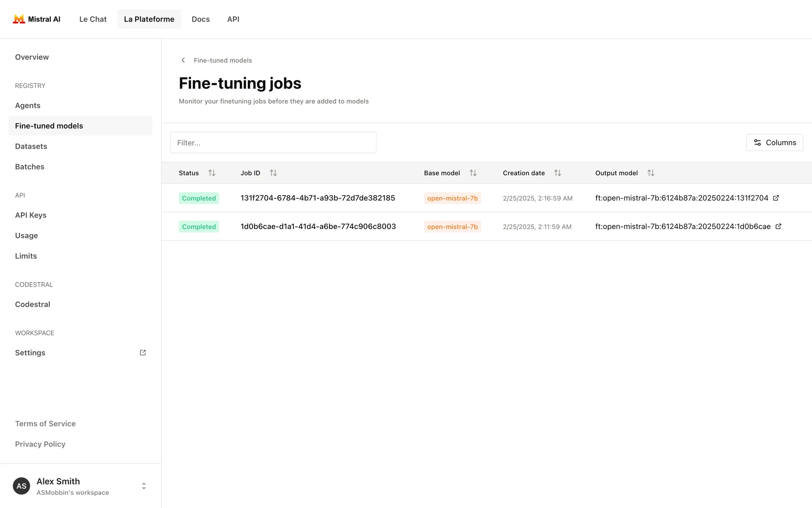The image size is (812, 508).
Task: Sort by Job ID using arrows icon
Action: [273, 173]
